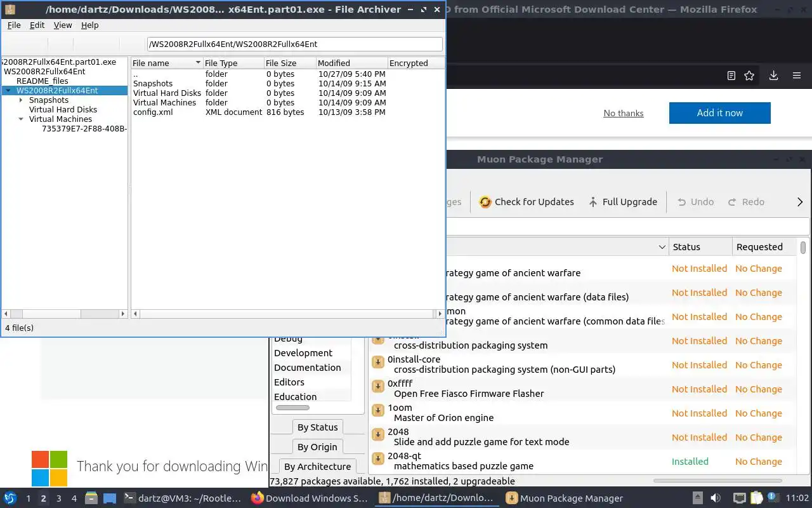This screenshot has width=812, height=508.
Task: Click the show desktop taskbar icon
Action: [109, 498]
